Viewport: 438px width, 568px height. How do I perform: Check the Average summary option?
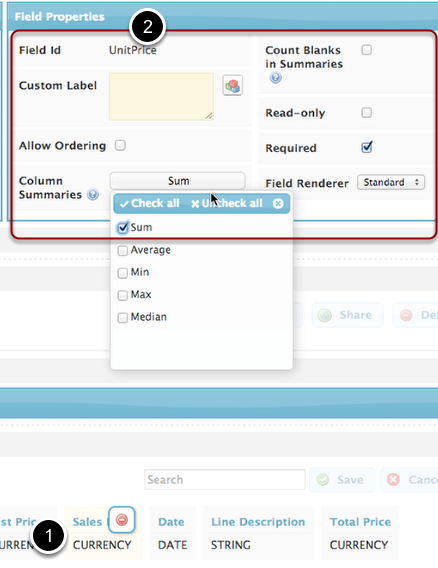click(x=123, y=250)
